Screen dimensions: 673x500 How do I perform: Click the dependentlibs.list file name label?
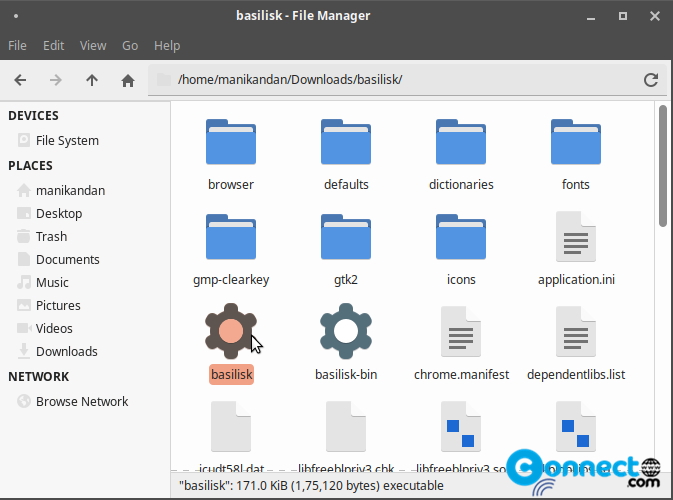[576, 375]
